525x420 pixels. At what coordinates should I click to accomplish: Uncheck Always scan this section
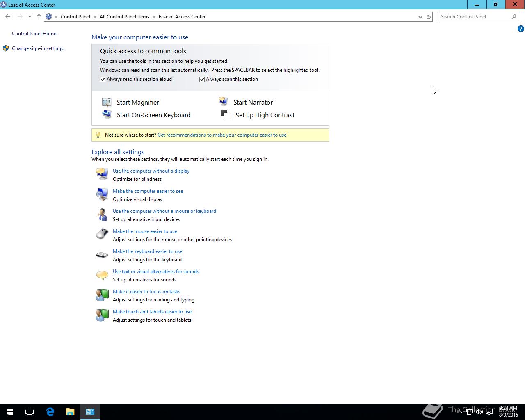click(202, 80)
